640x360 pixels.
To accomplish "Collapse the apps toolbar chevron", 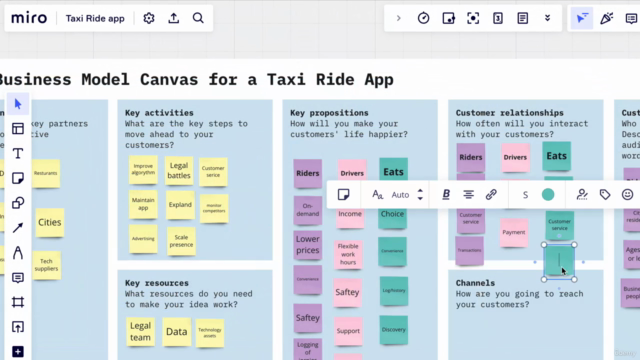I will click(x=399, y=18).
